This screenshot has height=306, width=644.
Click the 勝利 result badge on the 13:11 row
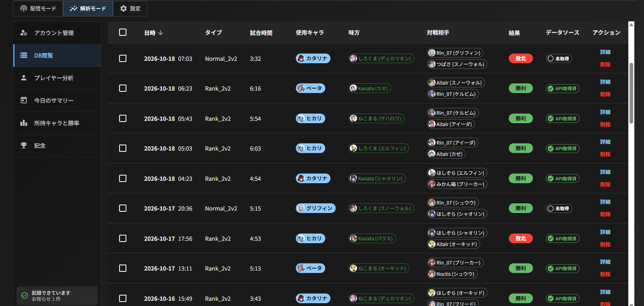pyautogui.click(x=521, y=268)
